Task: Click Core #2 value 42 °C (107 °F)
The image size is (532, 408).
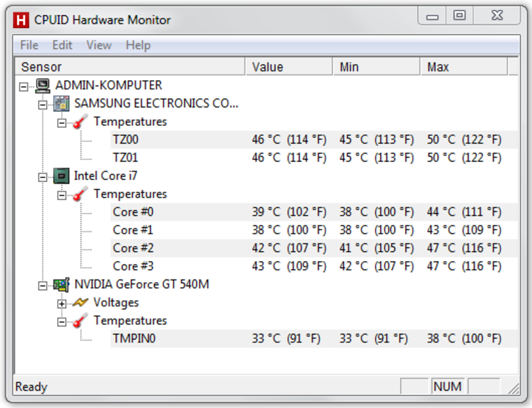Action: click(x=289, y=248)
